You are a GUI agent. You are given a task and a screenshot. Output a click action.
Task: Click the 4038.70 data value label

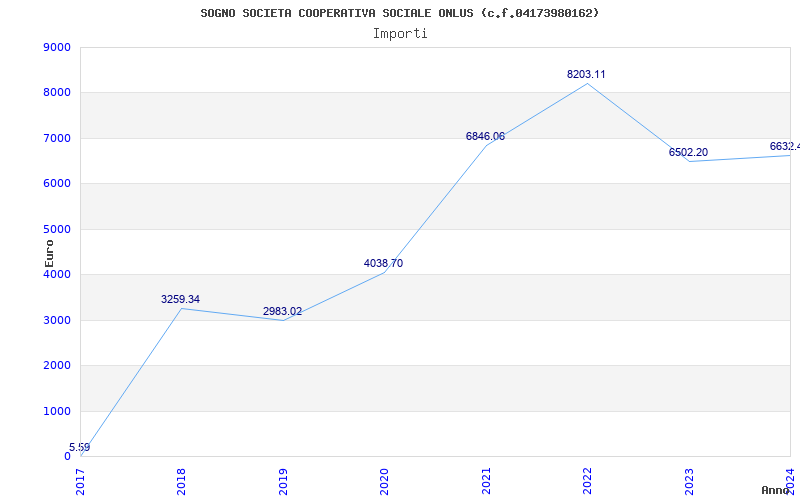(383, 264)
